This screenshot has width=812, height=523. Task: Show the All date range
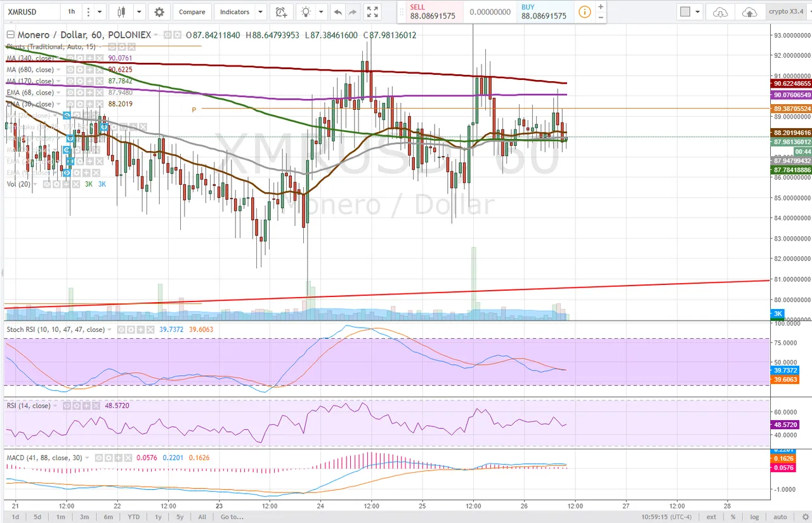tap(202, 517)
